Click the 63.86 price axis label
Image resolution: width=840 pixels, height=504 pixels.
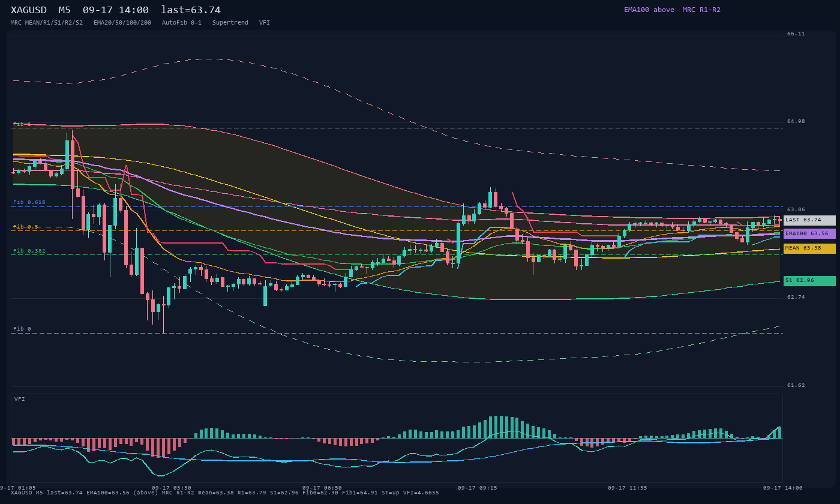coord(796,209)
